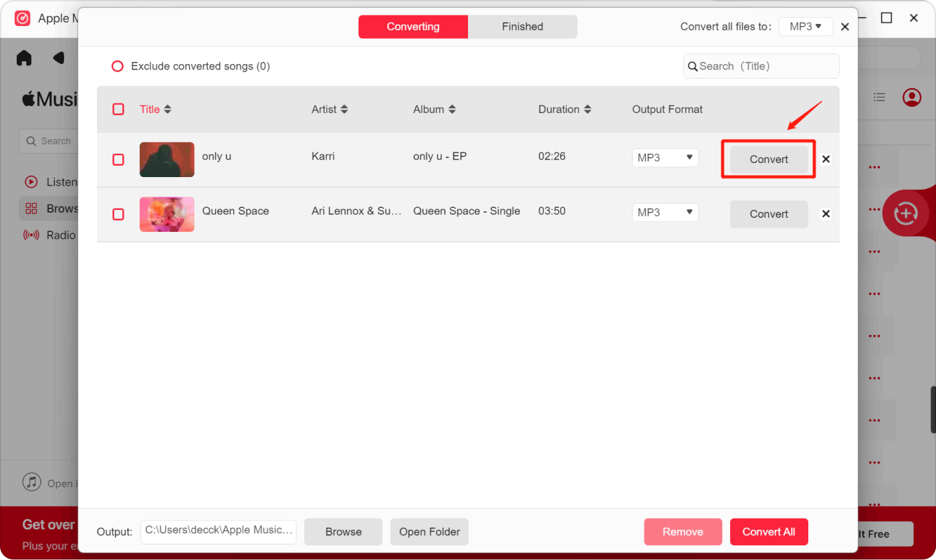
Task: Toggle Exclude converted songs radio button
Action: pos(117,66)
